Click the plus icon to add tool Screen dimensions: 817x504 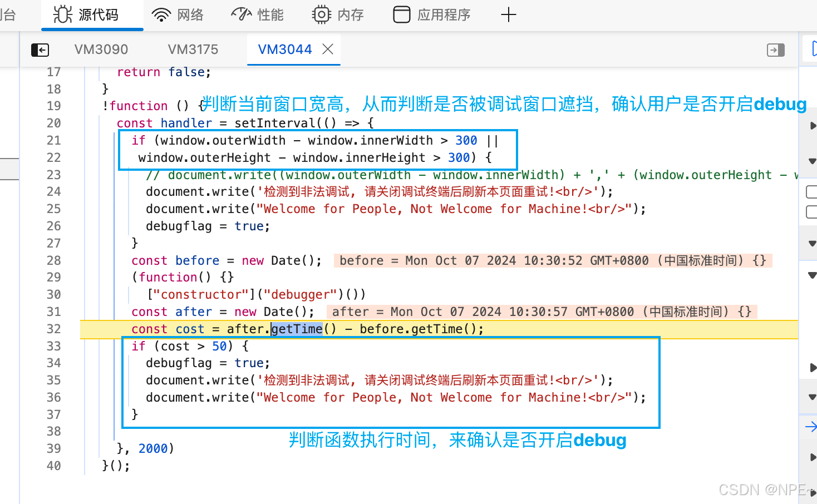[508, 15]
